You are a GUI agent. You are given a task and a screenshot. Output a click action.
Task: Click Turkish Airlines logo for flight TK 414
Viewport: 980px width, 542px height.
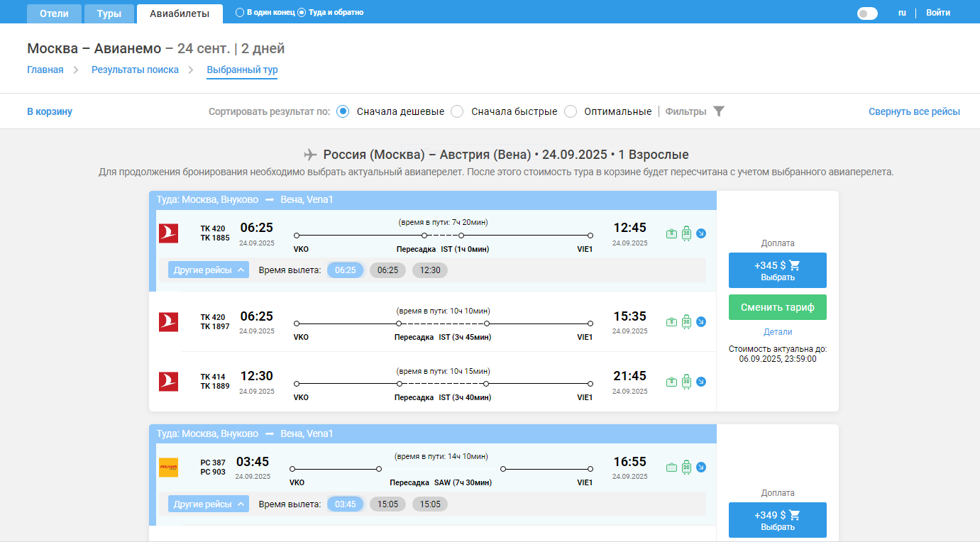pos(168,382)
